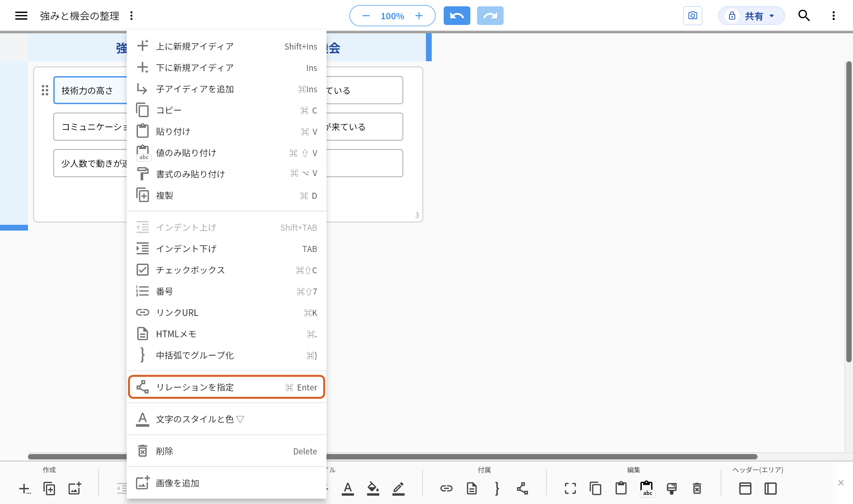Select 貼り付け from the context menu
853x504 pixels.
226,131
